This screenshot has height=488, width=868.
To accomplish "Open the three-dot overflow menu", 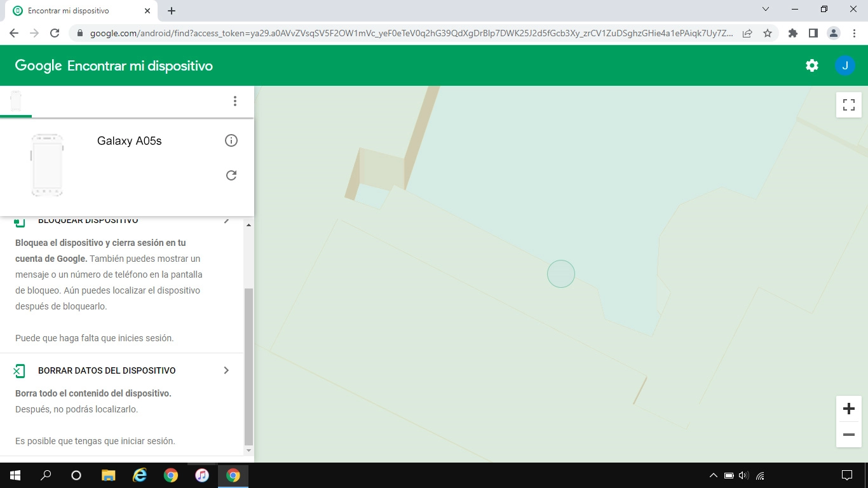I will pos(235,100).
